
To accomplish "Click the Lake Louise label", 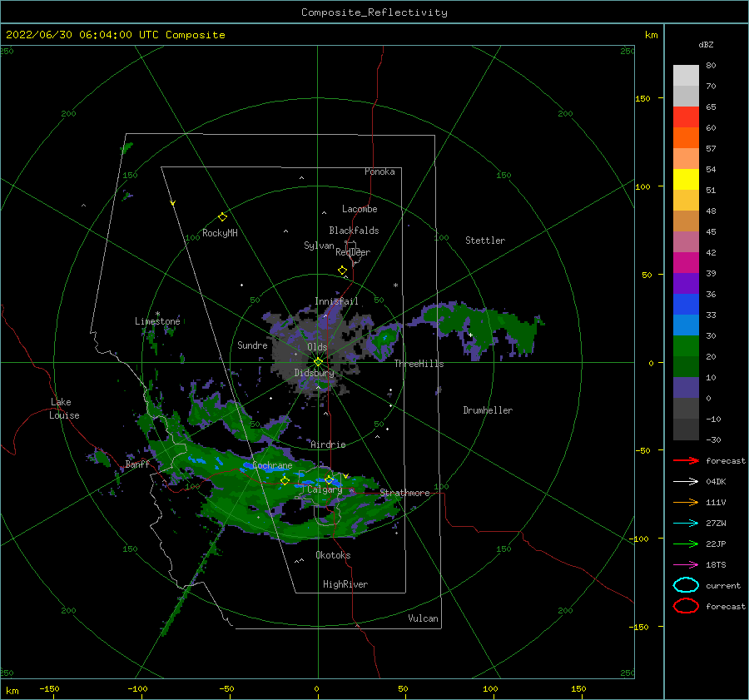I will click(64, 409).
